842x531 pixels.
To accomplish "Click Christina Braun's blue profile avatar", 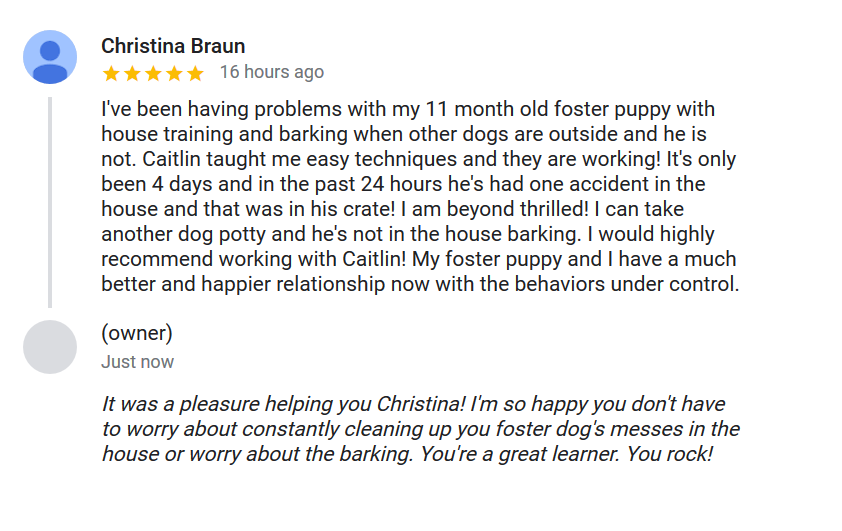I will click(50, 57).
